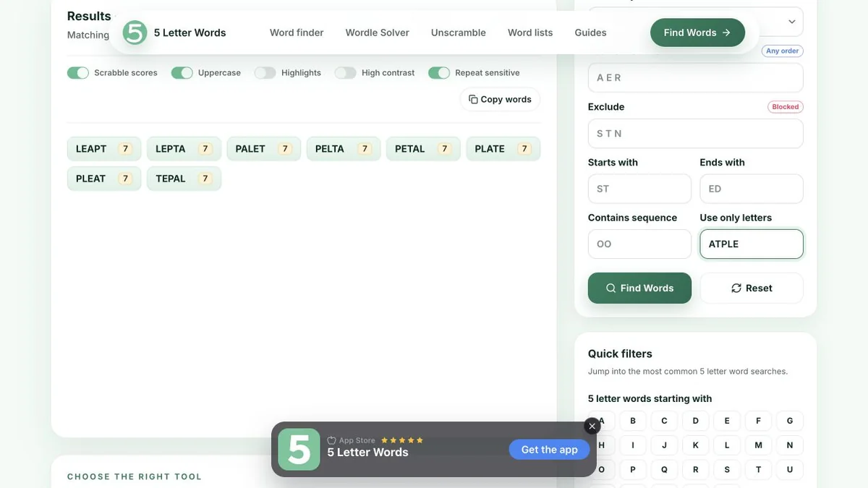Viewport: 868px width, 488px height.
Task: Click starting letter K quick filter
Action: pos(696,445)
